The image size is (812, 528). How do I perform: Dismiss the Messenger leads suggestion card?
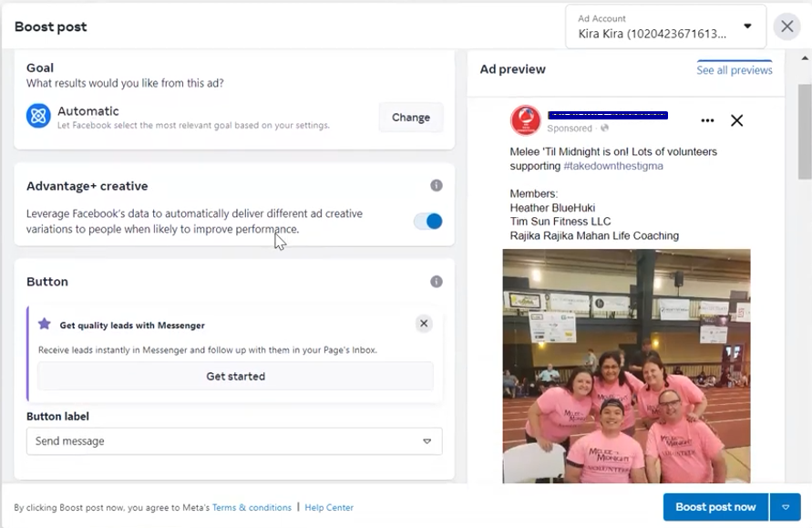click(x=424, y=324)
